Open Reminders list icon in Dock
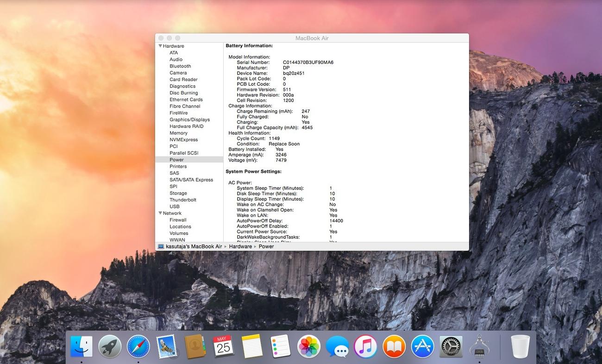The width and height of the screenshot is (602, 364). pos(280,346)
